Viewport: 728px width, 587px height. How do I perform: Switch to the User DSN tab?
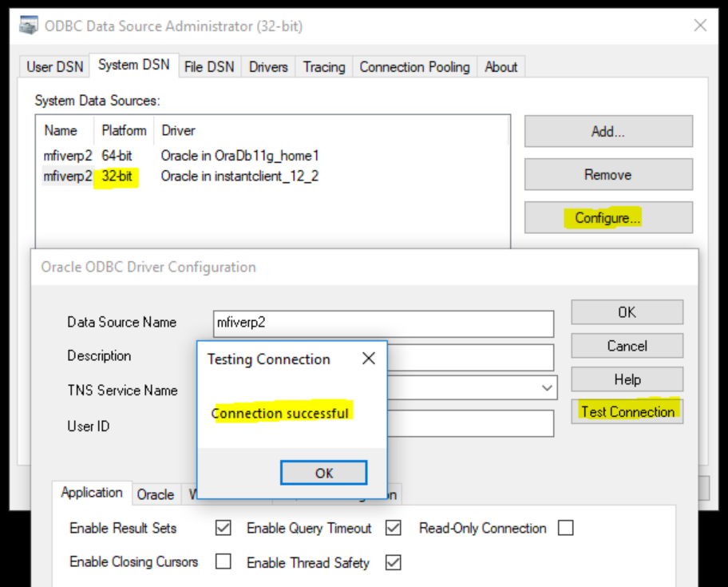coord(54,67)
